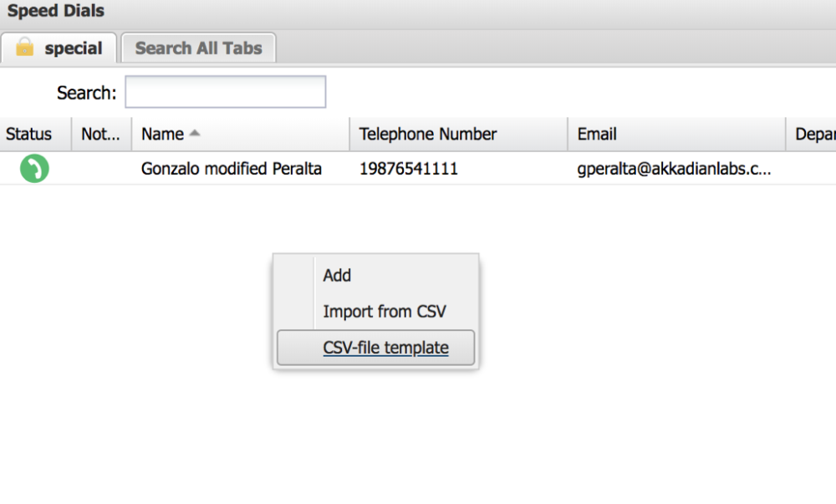Viewport: 836px width, 504px height.
Task: Click the gperalta@akkadianlabs email cell
Action: point(674,169)
